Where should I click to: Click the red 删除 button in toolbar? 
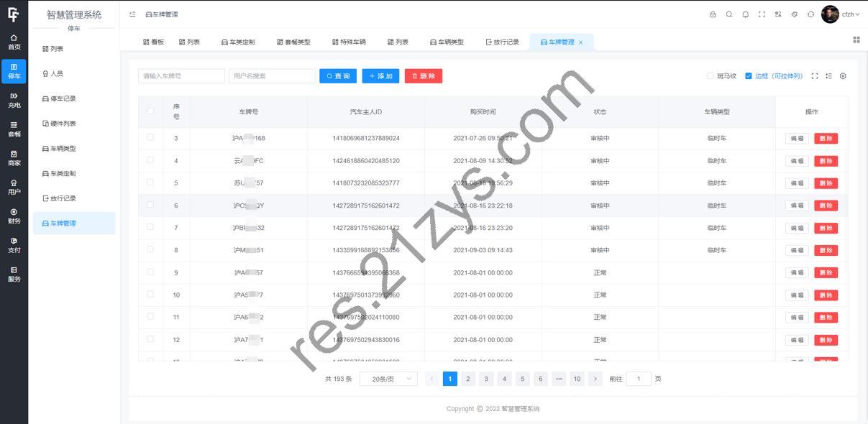click(x=424, y=75)
